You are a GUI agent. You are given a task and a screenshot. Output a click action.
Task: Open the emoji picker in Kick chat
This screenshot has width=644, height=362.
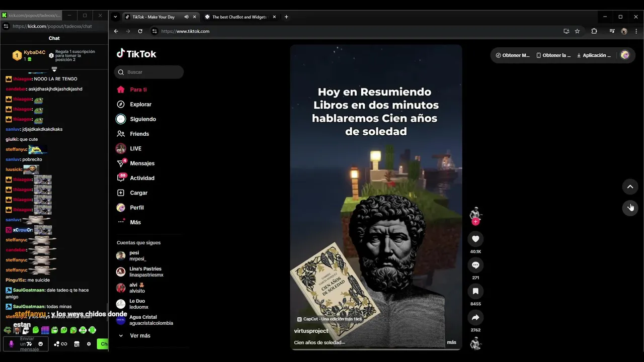point(41,344)
